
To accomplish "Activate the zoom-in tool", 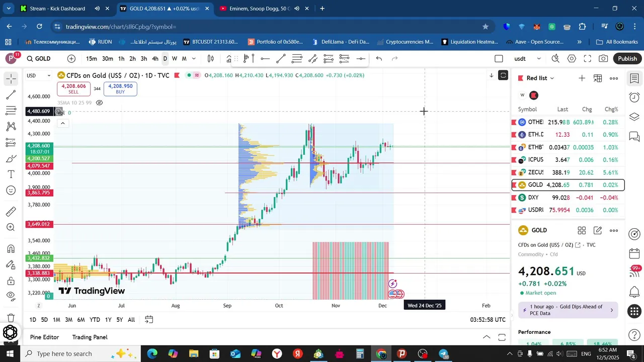I will tap(11, 228).
